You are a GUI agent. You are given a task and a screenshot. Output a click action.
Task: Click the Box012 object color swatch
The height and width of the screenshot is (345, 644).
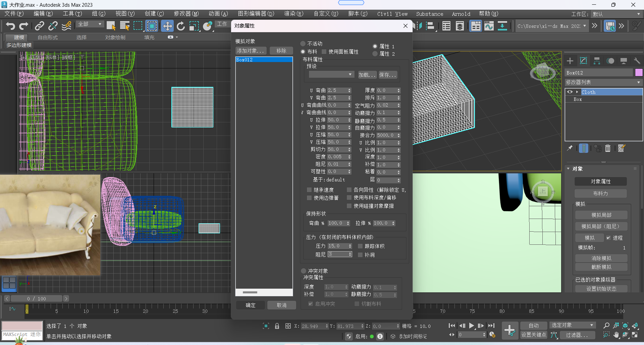pyautogui.click(x=639, y=72)
